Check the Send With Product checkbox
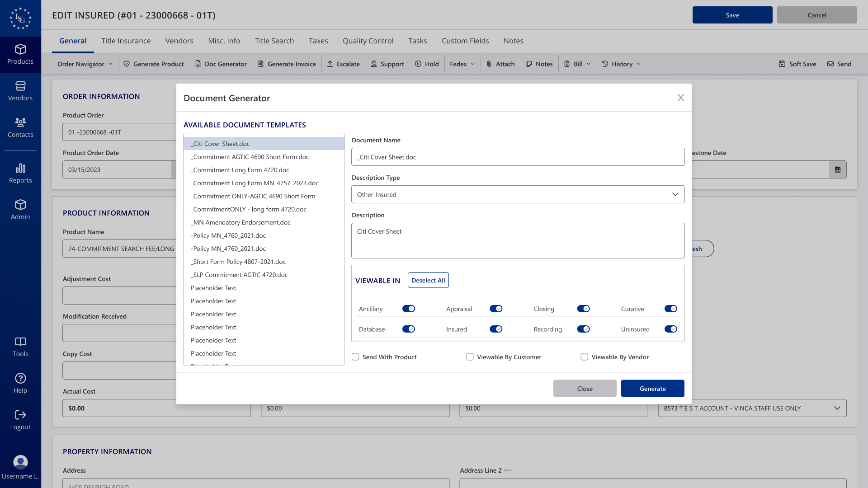Image resolution: width=868 pixels, height=488 pixels. [355, 357]
